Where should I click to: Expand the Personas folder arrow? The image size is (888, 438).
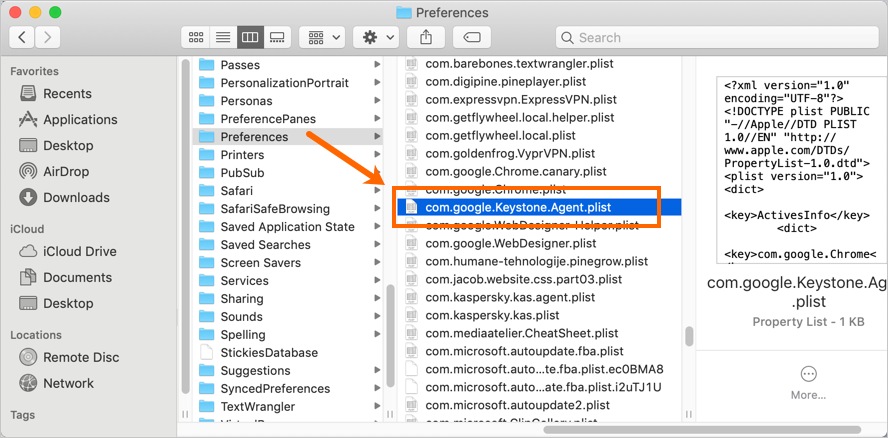tap(377, 101)
